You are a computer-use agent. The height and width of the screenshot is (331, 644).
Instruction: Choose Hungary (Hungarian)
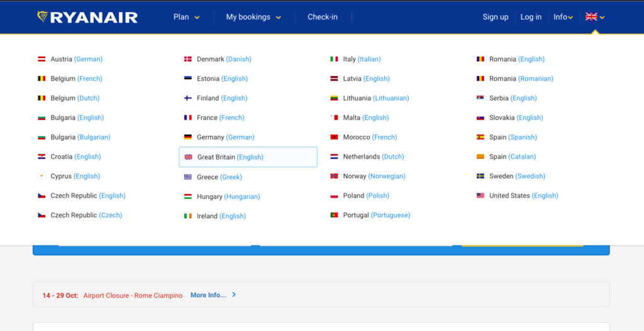pos(228,196)
